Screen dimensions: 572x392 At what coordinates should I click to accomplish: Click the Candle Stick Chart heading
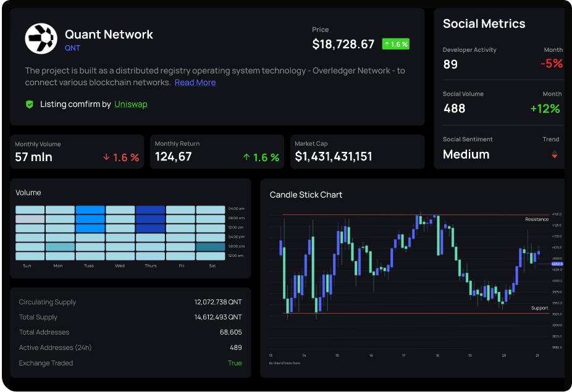[306, 195]
